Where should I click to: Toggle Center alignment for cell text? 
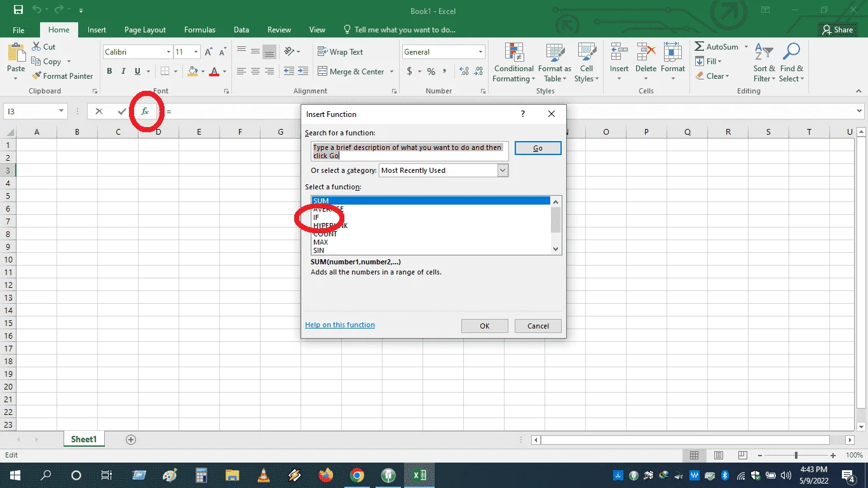[x=255, y=72]
